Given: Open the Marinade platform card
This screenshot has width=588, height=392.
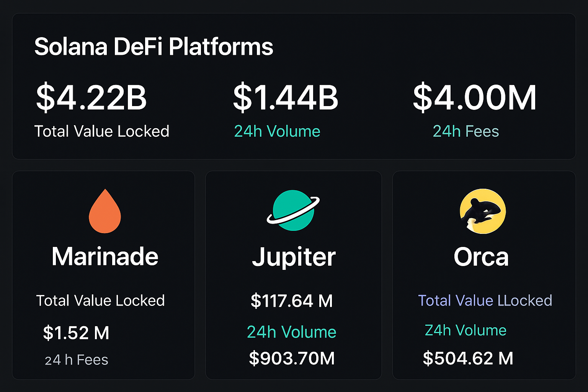Looking at the screenshot, I should click(x=103, y=275).
